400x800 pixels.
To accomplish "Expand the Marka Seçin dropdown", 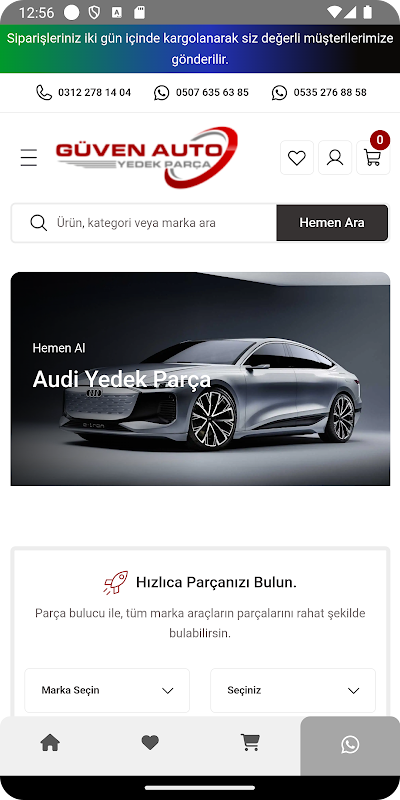I will 107,690.
